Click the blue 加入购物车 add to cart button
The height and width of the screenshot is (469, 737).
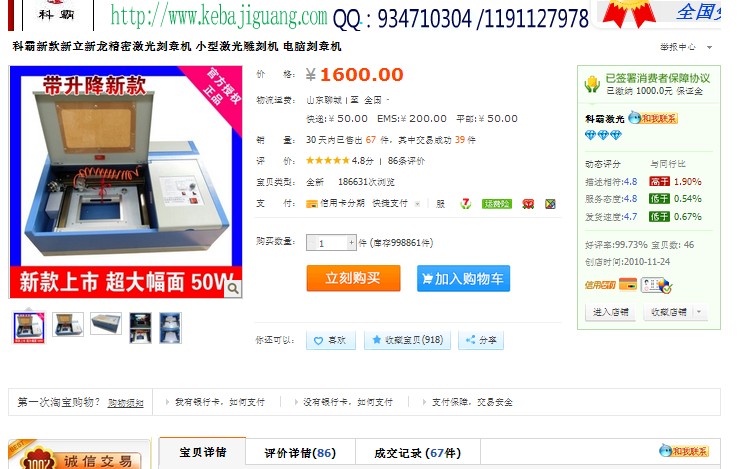coord(463,279)
